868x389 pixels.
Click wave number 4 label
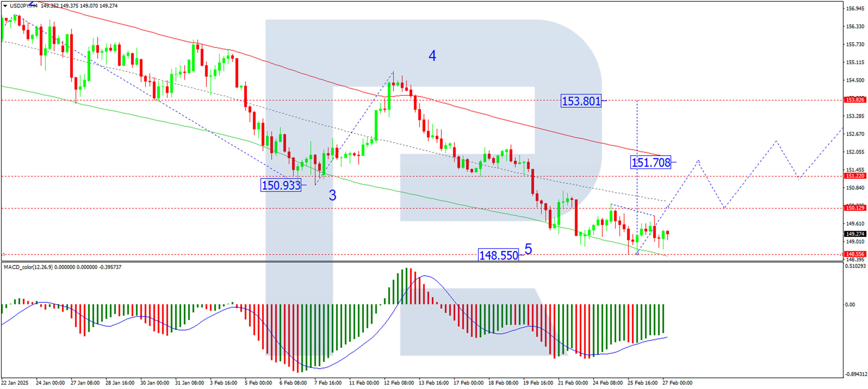coord(432,56)
